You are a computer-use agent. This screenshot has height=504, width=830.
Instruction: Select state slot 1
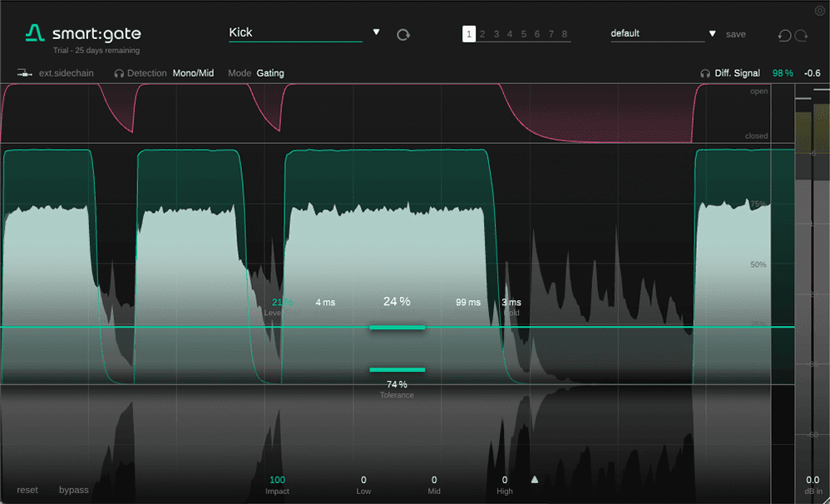point(469,34)
